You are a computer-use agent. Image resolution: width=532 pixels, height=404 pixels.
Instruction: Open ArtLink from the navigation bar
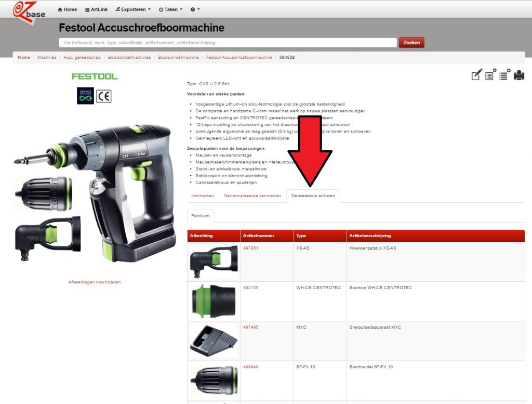95,9
